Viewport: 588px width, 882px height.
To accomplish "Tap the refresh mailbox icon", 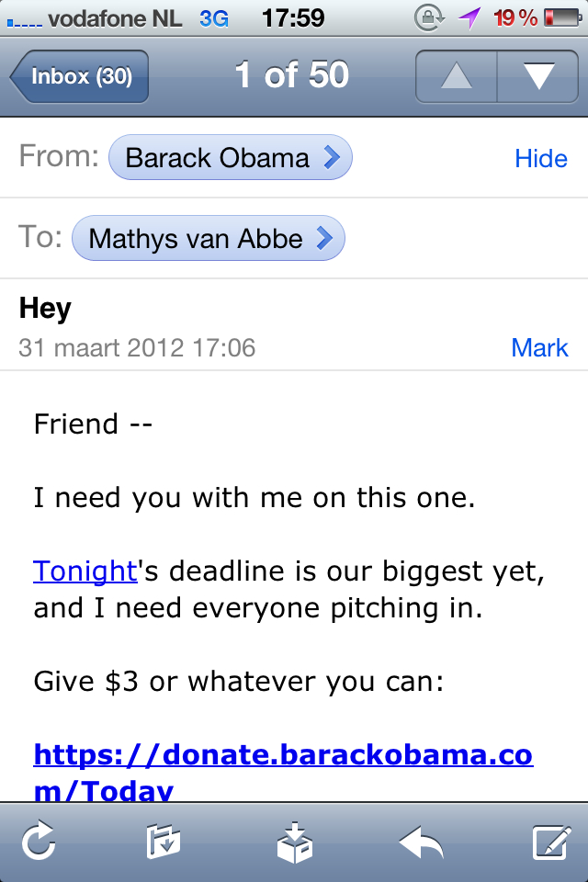I will pyautogui.click(x=39, y=842).
